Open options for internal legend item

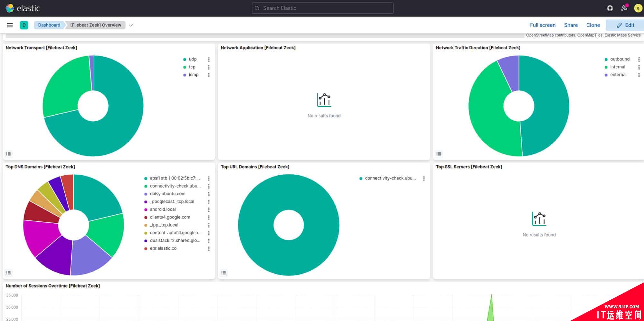pos(639,67)
